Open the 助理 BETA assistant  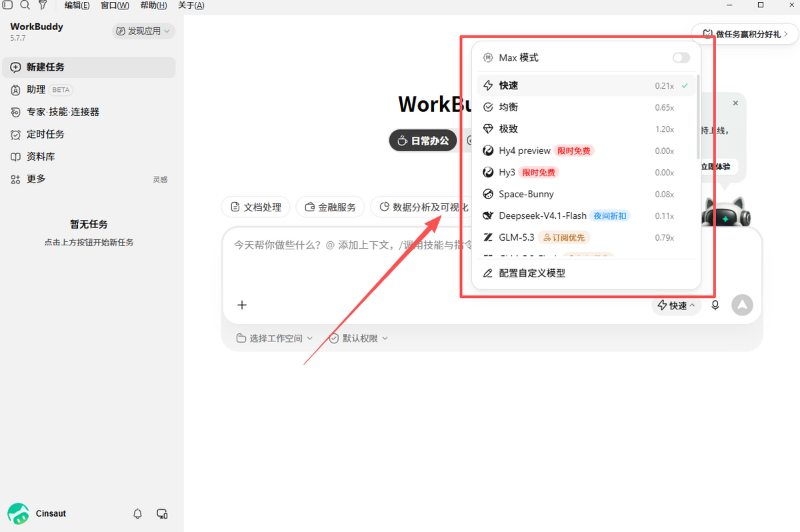point(89,89)
